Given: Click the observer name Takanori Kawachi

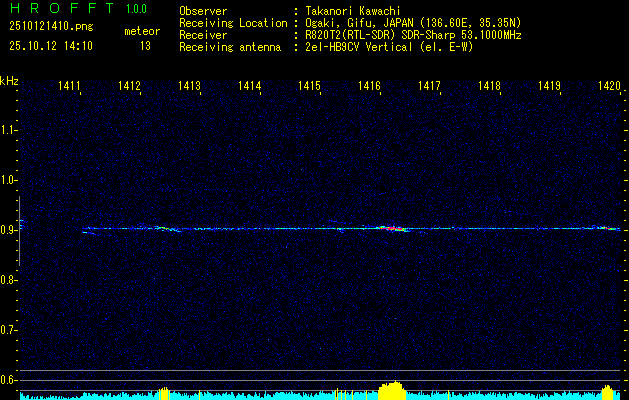Looking at the screenshot, I should click(x=353, y=11).
